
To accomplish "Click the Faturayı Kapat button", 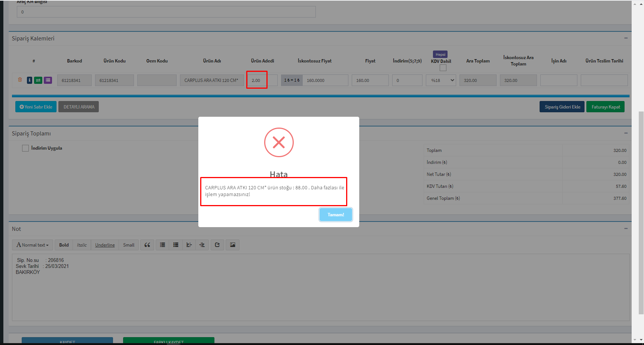I will [x=605, y=107].
